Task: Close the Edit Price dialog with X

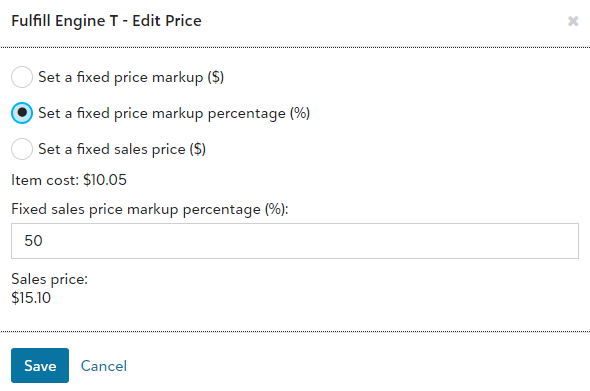Action: pos(573,21)
